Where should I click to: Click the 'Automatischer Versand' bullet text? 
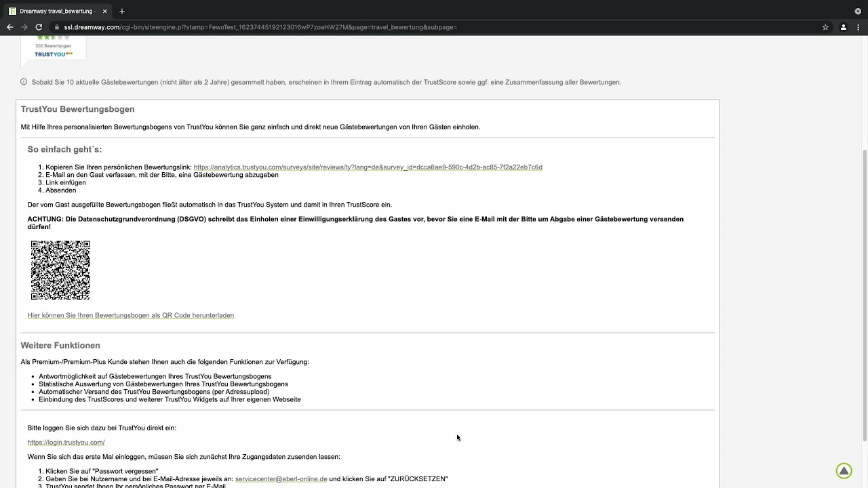[154, 392]
